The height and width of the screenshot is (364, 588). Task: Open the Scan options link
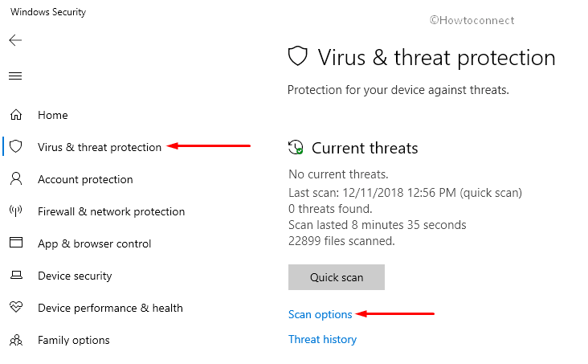tap(321, 314)
